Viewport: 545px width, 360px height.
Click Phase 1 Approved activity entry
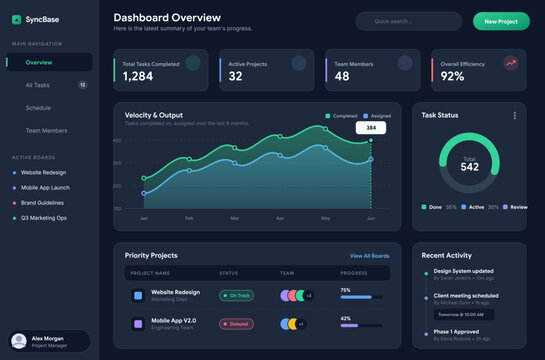(x=462, y=335)
